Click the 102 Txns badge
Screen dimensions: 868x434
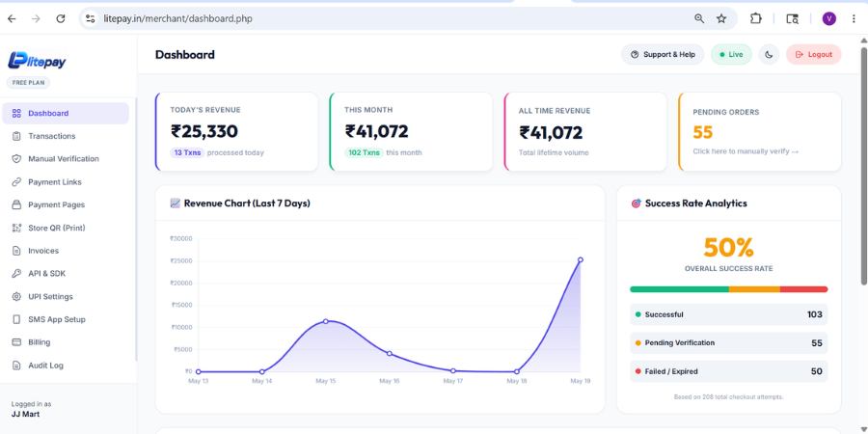click(364, 152)
